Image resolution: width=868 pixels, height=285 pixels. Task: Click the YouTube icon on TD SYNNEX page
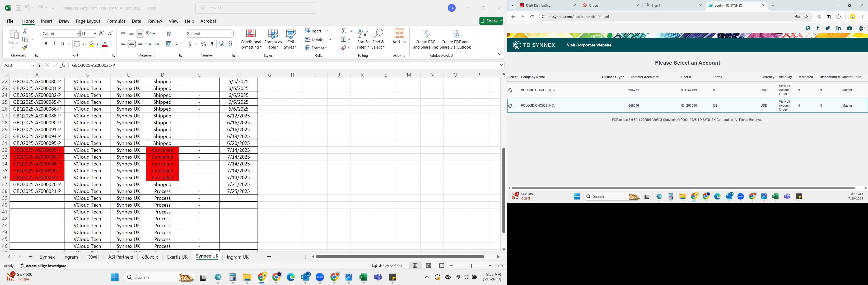click(850, 28)
